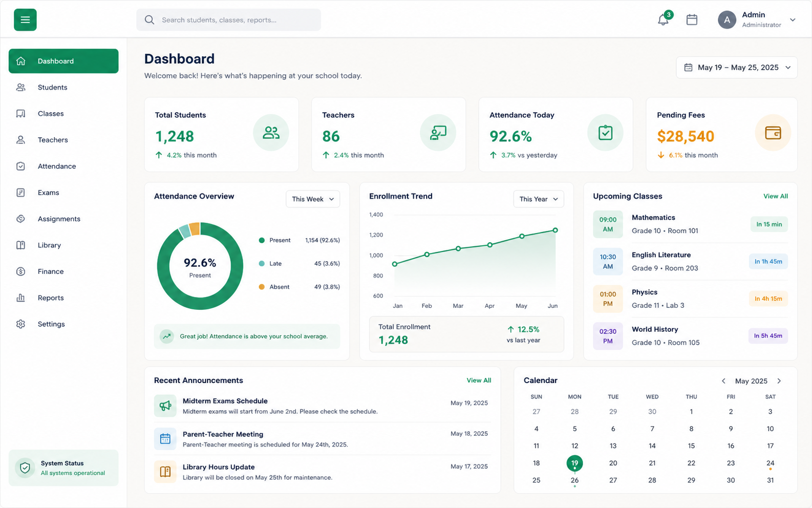Click the Exams sidebar icon

(20, 193)
